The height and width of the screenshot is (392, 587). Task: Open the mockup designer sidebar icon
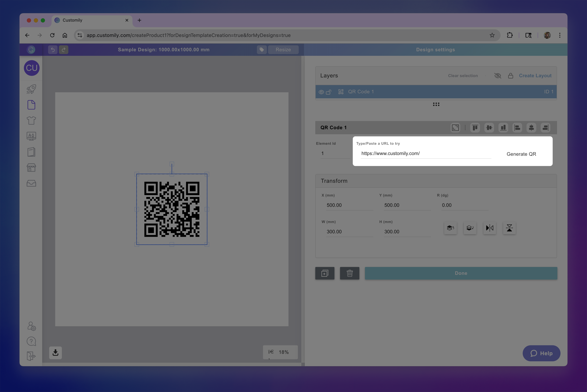pyautogui.click(x=31, y=136)
